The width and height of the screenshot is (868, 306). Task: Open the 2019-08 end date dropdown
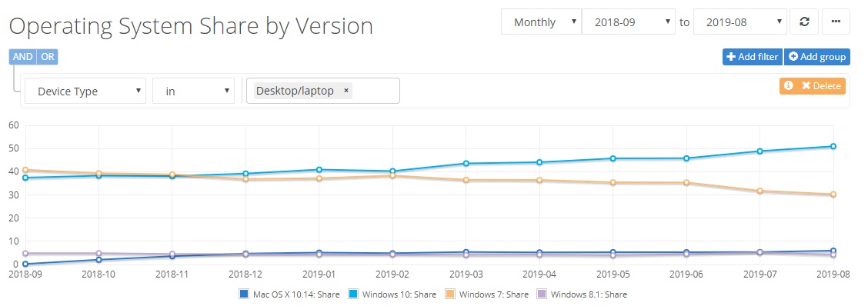click(x=740, y=22)
